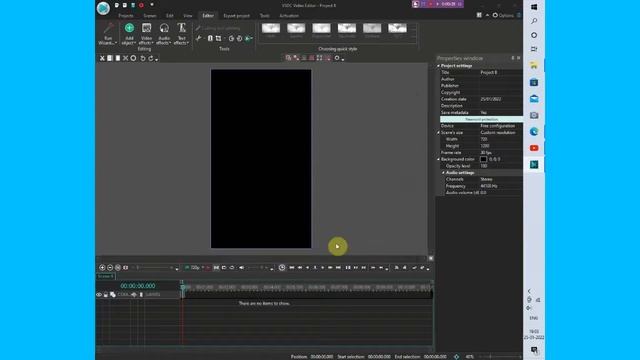This screenshot has height=360, width=640.
Task: Click the Password protection button
Action: pyautogui.click(x=481, y=119)
